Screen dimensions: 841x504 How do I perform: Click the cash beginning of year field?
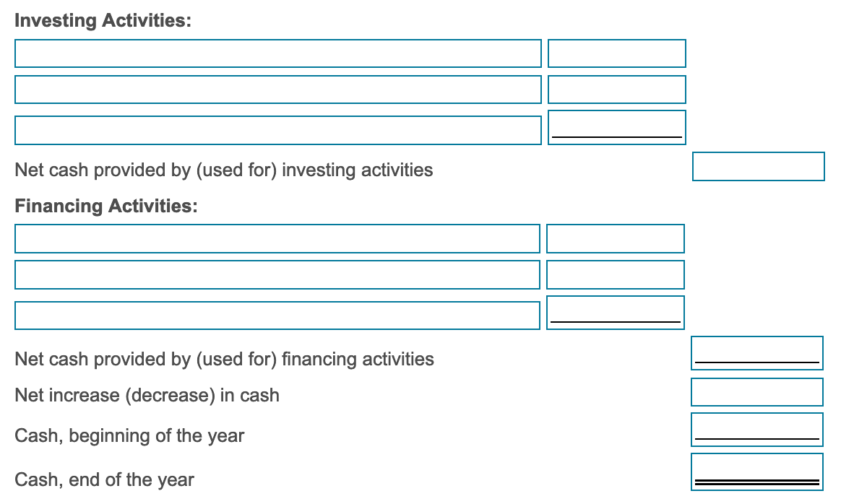point(756,428)
